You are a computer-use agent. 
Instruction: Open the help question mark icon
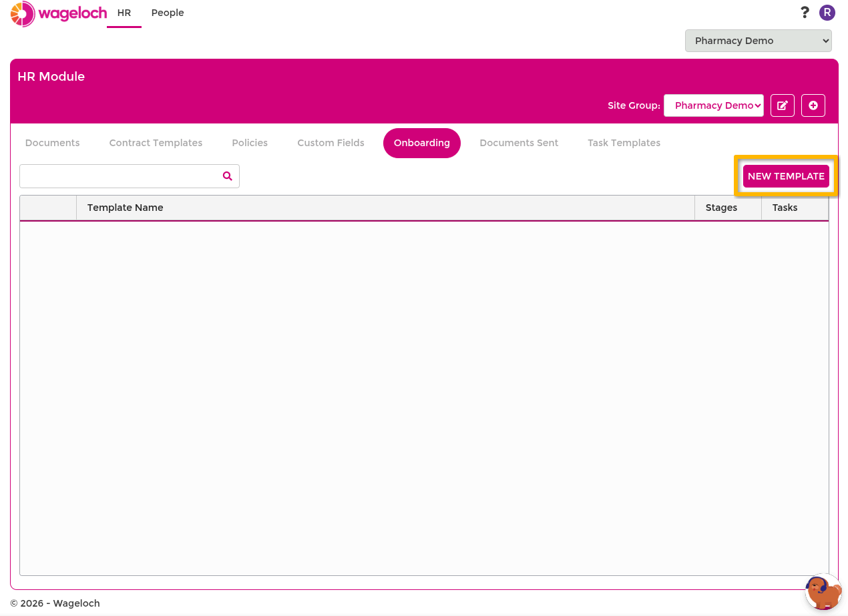point(805,13)
